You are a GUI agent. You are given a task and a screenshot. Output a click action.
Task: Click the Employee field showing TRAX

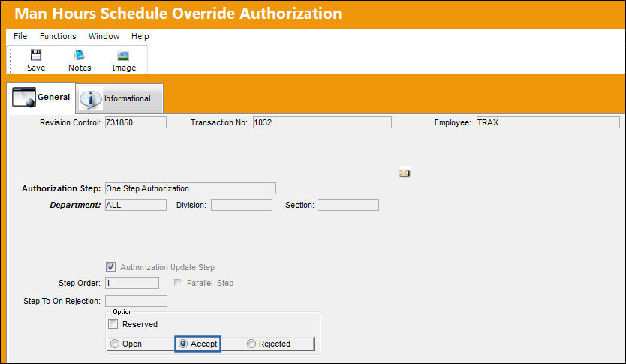548,122
